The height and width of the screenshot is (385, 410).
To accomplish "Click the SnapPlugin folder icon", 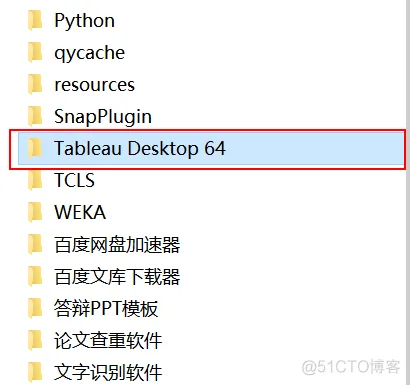I will pos(35,116).
